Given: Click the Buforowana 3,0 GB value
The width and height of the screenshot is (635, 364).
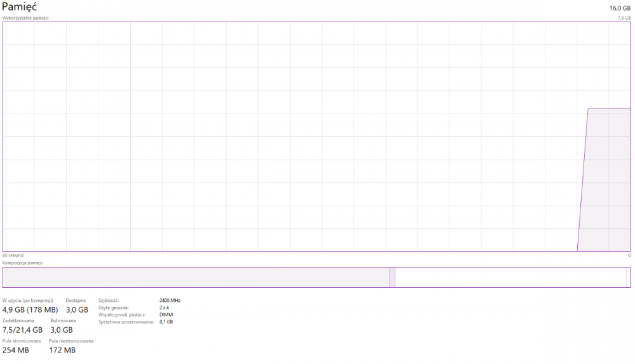Looking at the screenshot, I should [x=62, y=330].
